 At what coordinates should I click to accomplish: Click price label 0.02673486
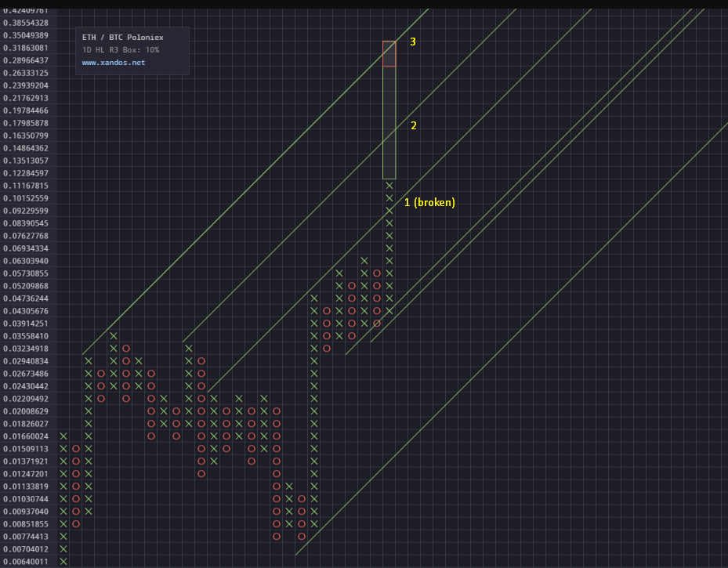pos(26,374)
